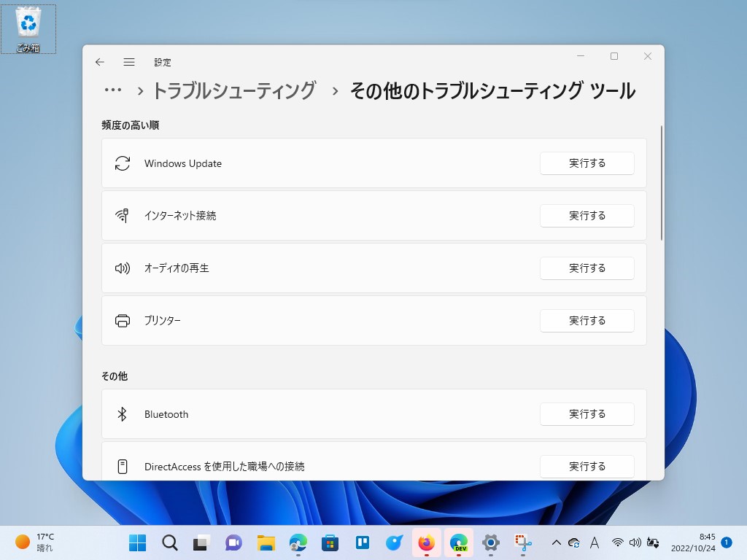747x560 pixels.
Task: Expand the breadcrumb overflow ellipsis
Action: click(113, 89)
